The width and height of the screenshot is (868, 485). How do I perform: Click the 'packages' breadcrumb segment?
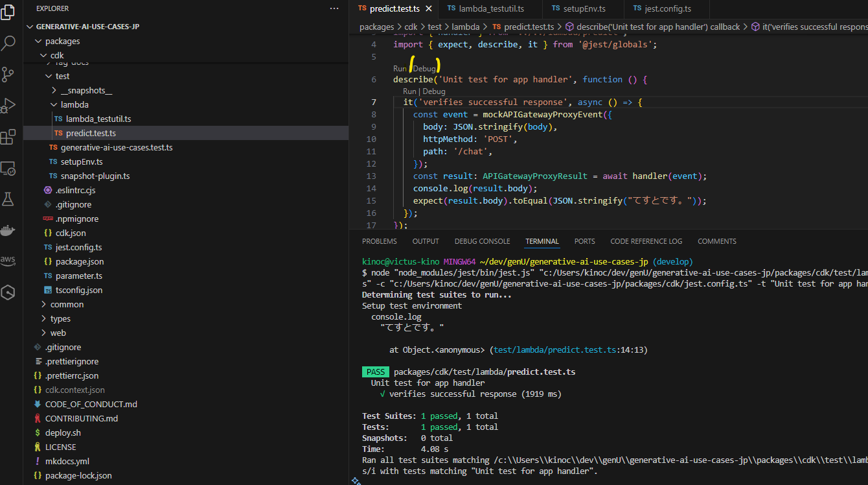[377, 27]
